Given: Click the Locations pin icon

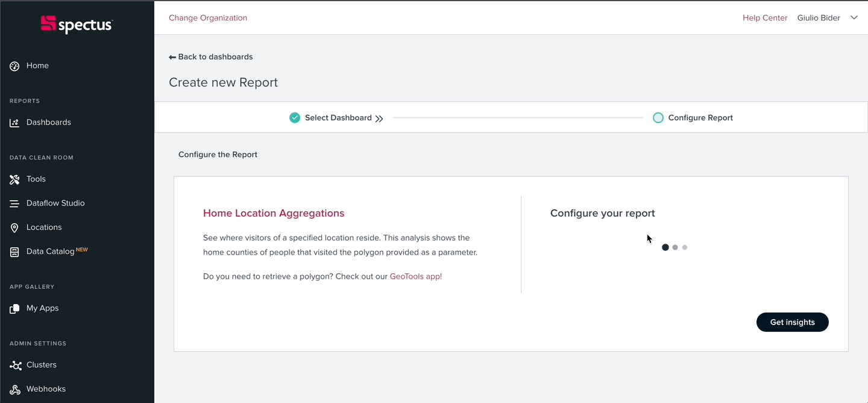Looking at the screenshot, I should [14, 227].
